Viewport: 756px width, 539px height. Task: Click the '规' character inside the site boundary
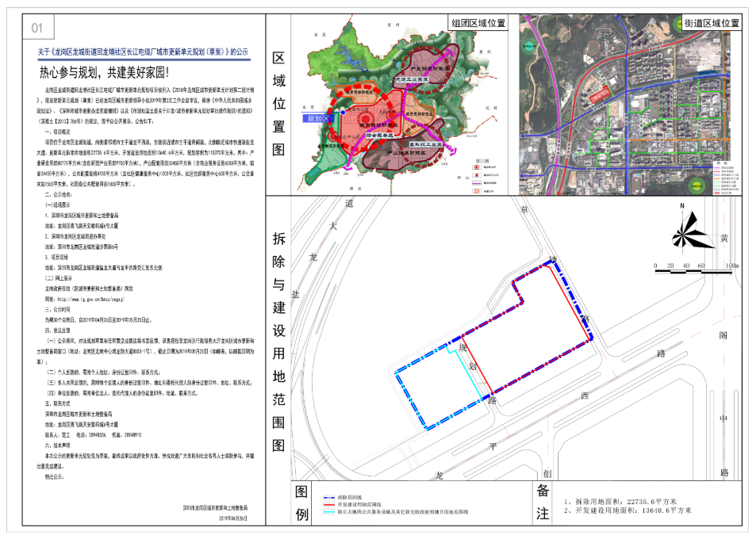[x=462, y=347]
